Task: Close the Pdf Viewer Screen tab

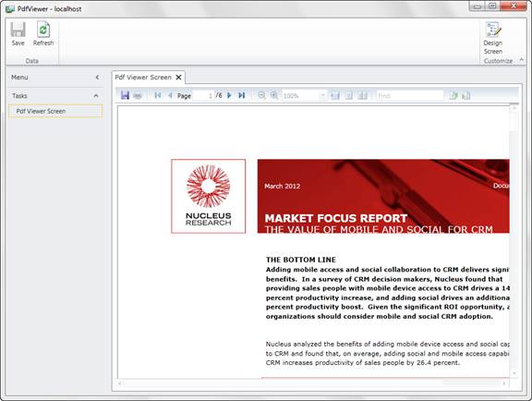Action: tap(178, 78)
